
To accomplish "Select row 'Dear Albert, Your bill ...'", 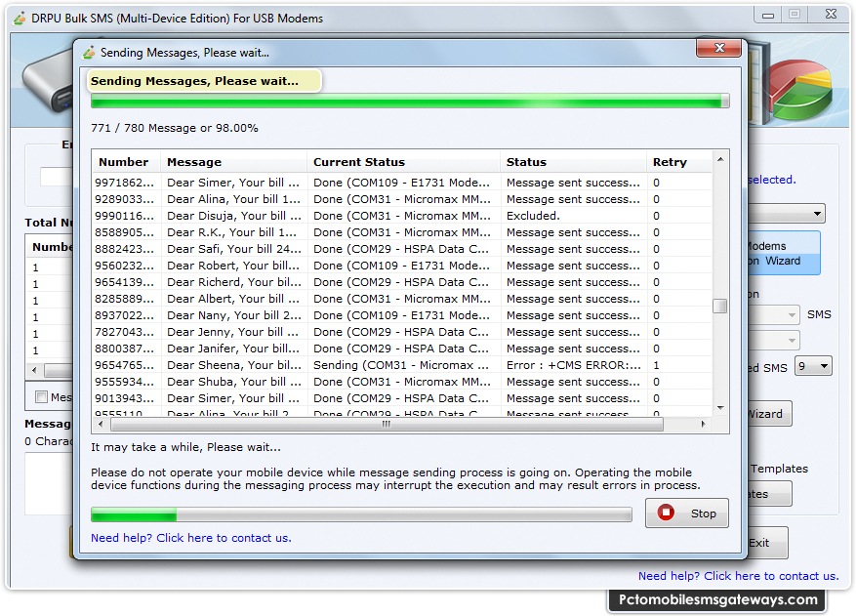I will coord(402,299).
